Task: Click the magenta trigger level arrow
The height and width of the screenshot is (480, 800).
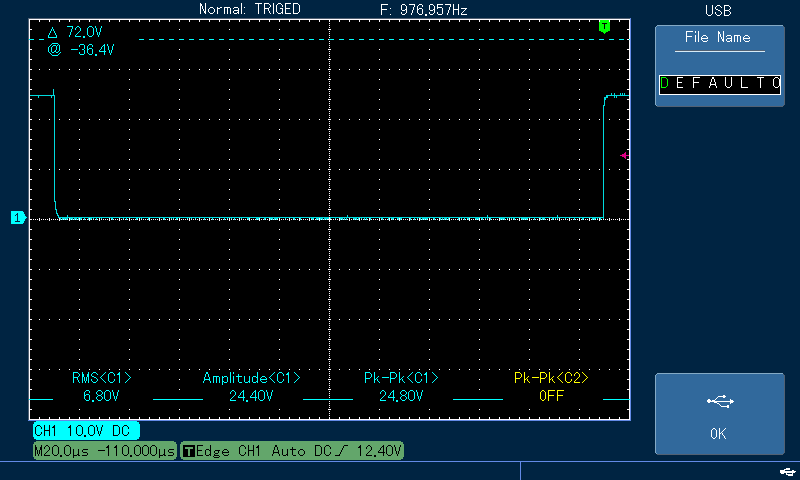Action: 623,156
